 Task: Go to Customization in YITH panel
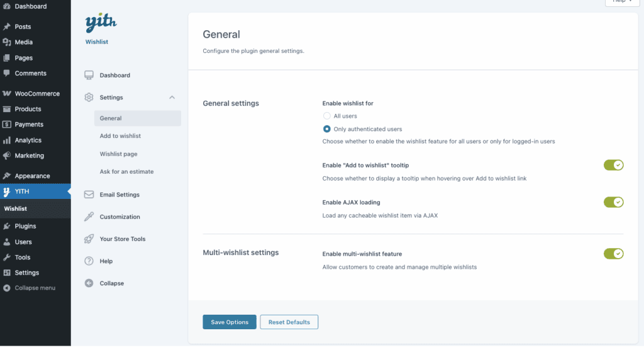[x=119, y=217]
